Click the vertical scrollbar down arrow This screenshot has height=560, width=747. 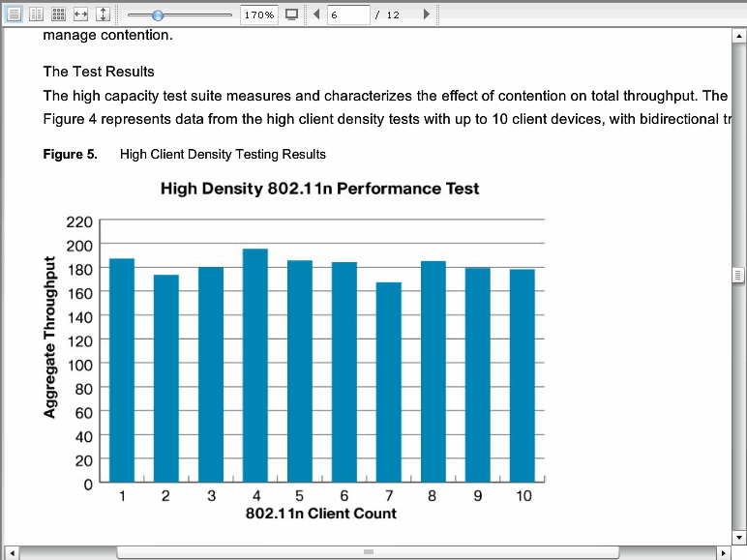pyautogui.click(x=738, y=538)
